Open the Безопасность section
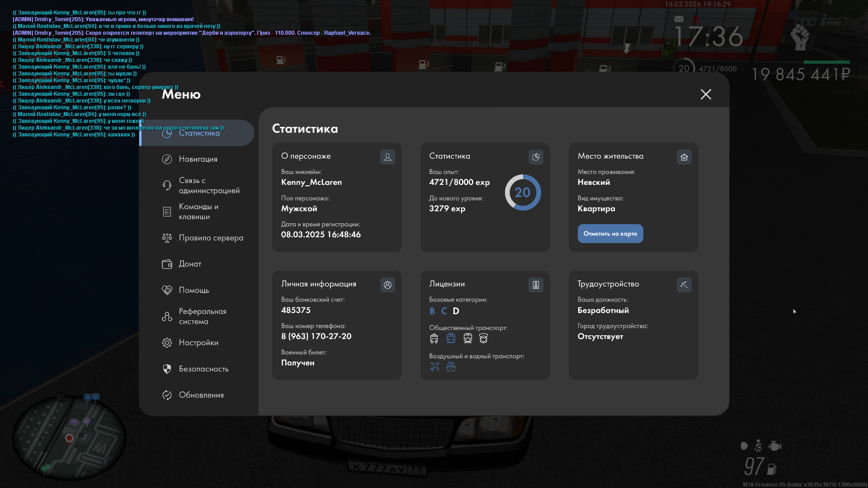 point(203,369)
